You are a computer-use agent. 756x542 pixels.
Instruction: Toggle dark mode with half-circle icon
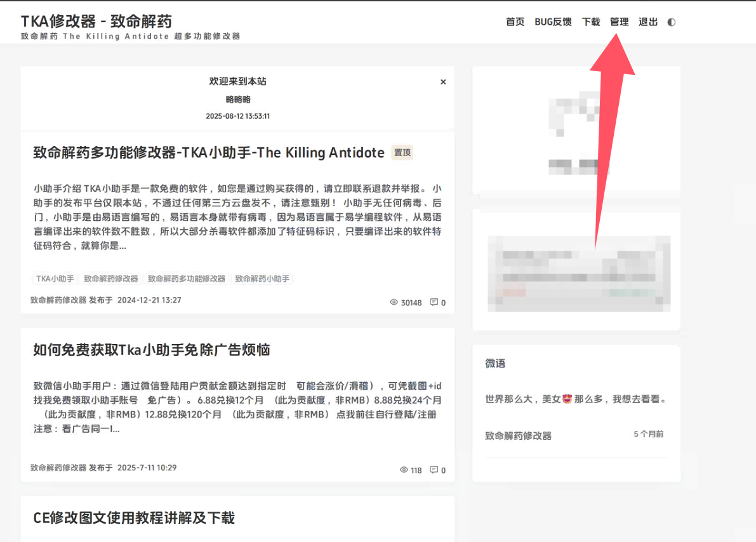[672, 22]
